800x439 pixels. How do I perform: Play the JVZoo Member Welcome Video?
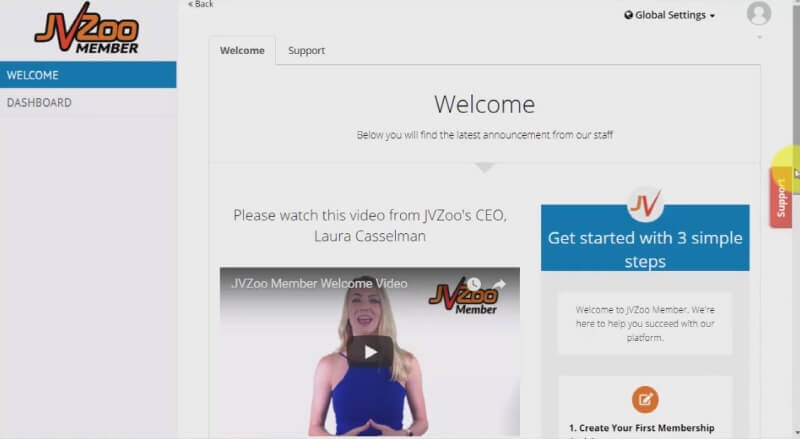pyautogui.click(x=370, y=352)
